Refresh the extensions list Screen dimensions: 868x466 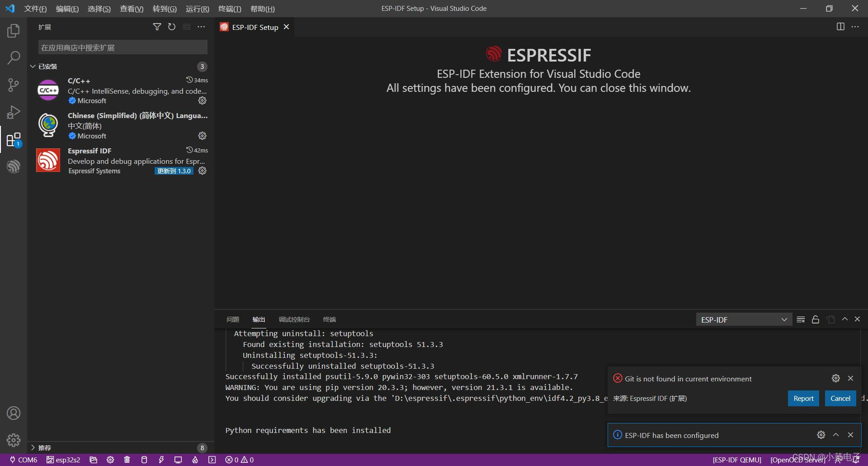click(172, 27)
